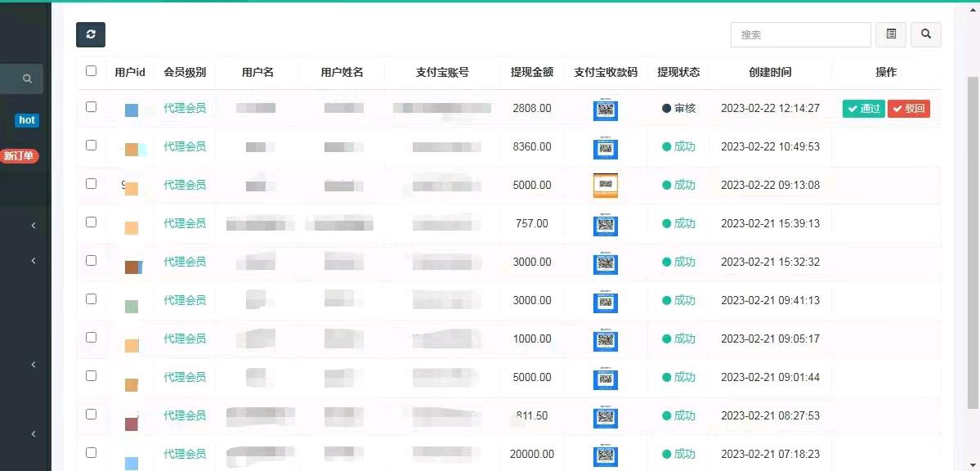Image resolution: width=980 pixels, height=471 pixels.
Task: Open the column list toggle icon
Action: click(891, 34)
